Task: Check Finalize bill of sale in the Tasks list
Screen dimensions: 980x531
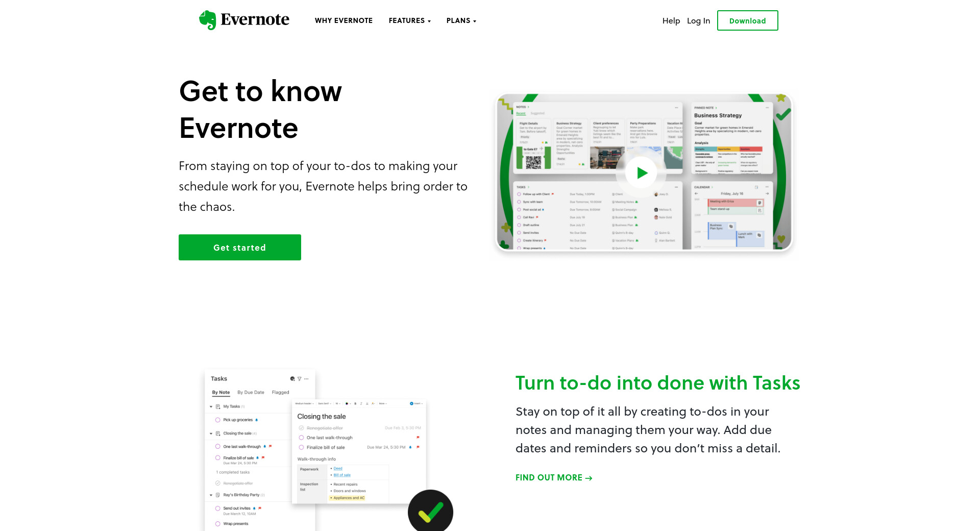Action: coord(218,458)
